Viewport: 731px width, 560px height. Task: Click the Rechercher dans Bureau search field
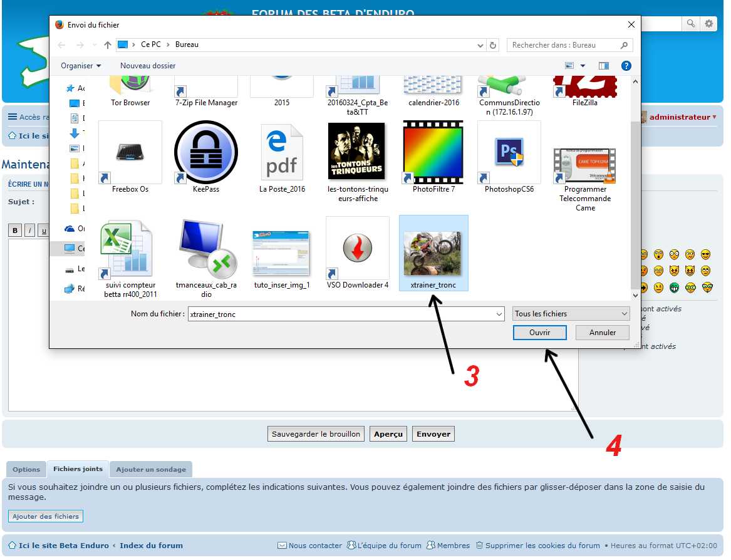(x=563, y=45)
